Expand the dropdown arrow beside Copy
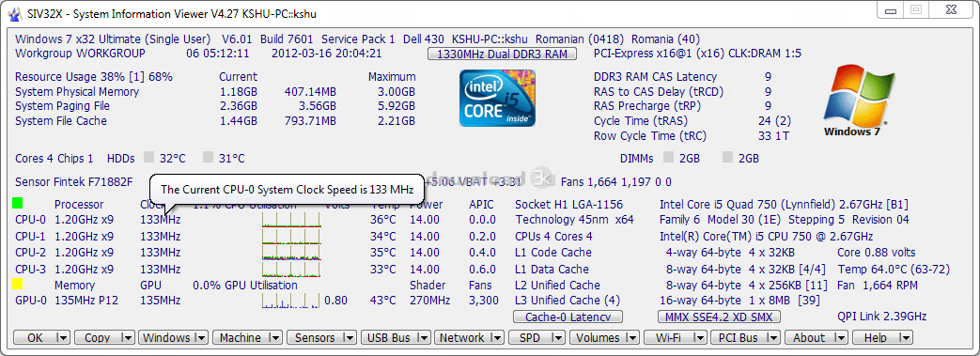The image size is (980, 356). (x=127, y=338)
